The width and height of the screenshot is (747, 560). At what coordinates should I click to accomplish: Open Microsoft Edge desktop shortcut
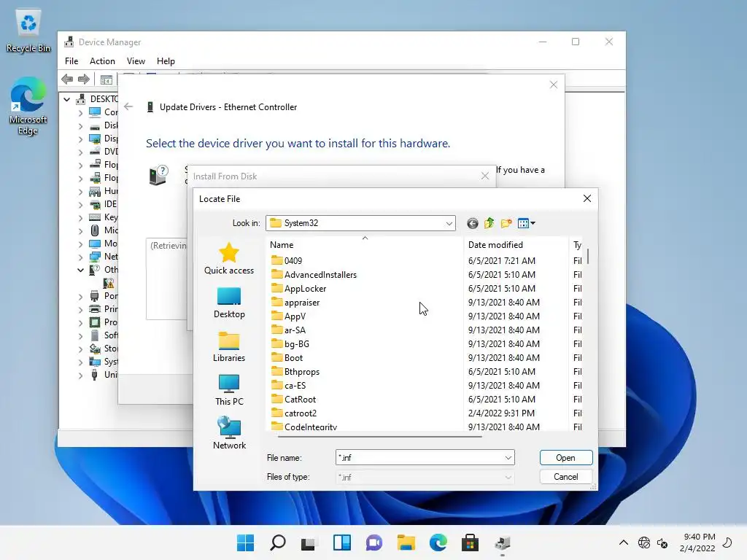click(x=28, y=106)
